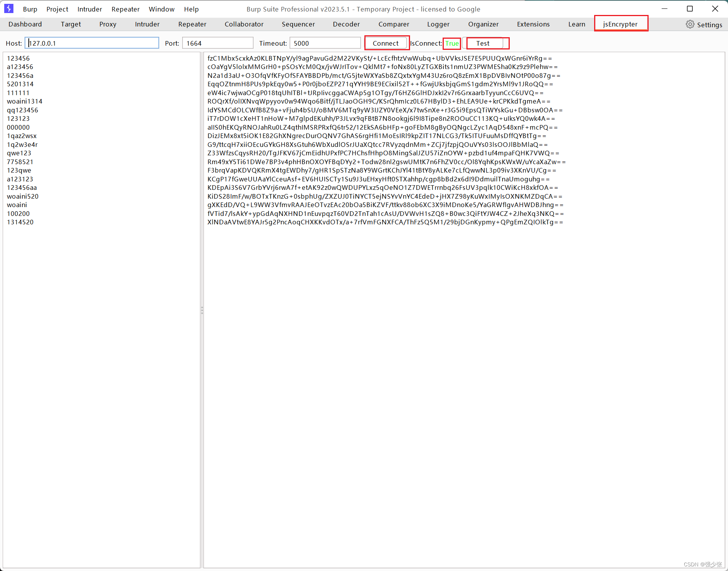This screenshot has width=728, height=571.
Task: Click the split pane divider handle
Action: [202, 310]
